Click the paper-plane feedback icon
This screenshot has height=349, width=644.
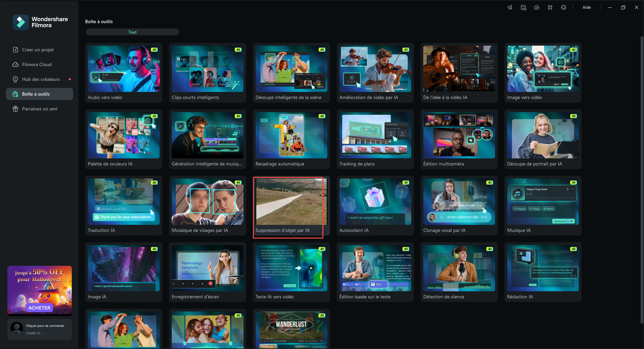point(510,7)
